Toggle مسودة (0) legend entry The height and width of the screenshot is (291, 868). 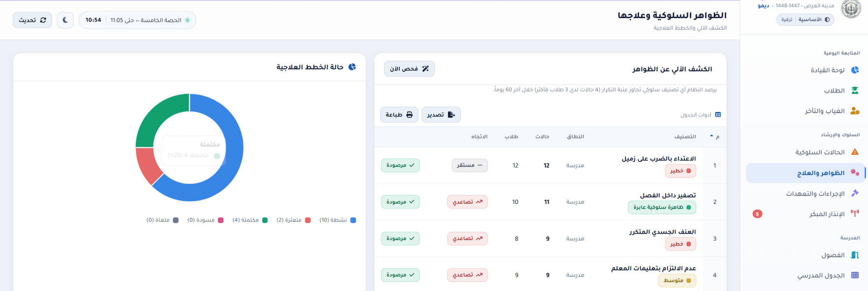click(x=205, y=220)
